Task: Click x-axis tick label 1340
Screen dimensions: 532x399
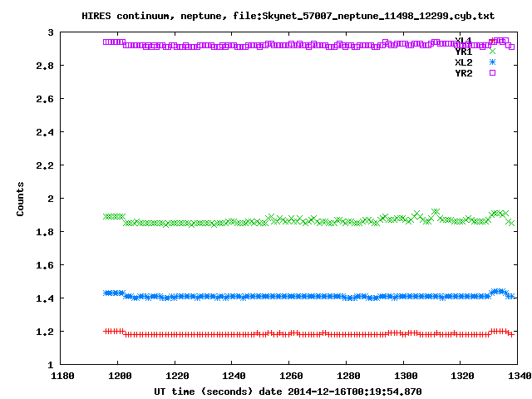Action: pos(520,376)
